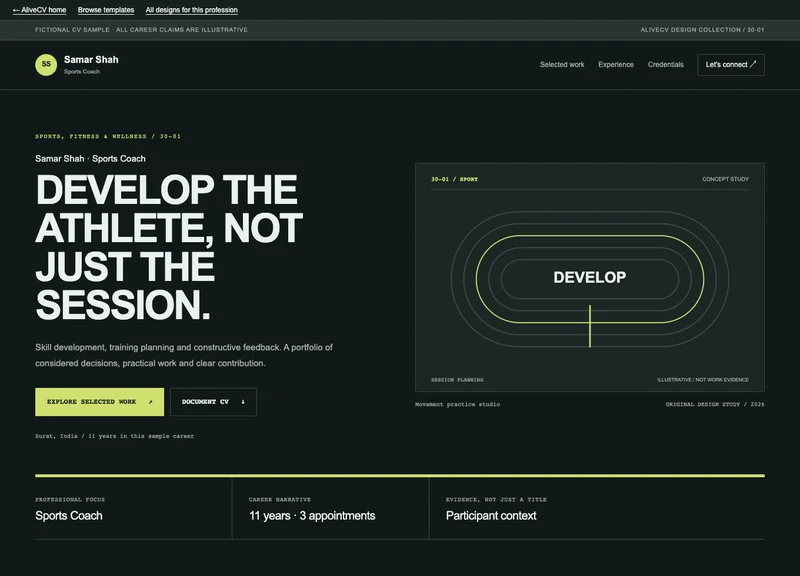
Task: Click 'ALIVECV DESIGN COLLECTION / 30-01' banner text
Action: (703, 30)
